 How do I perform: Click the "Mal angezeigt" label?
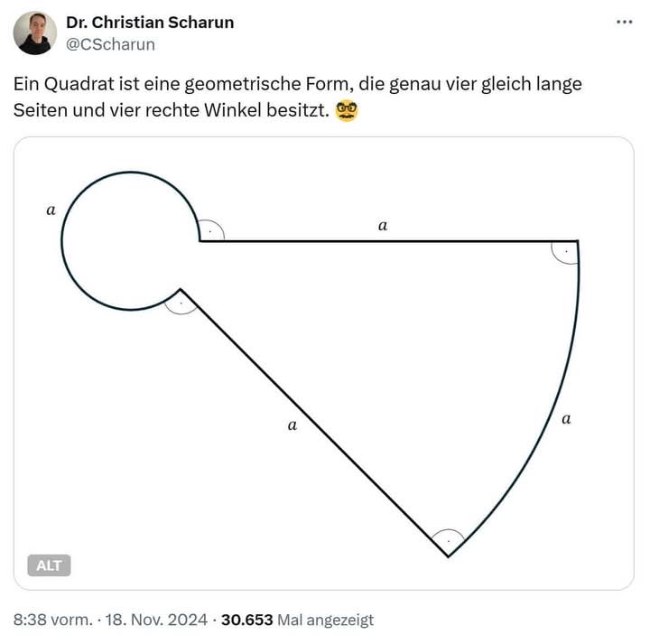325,620
